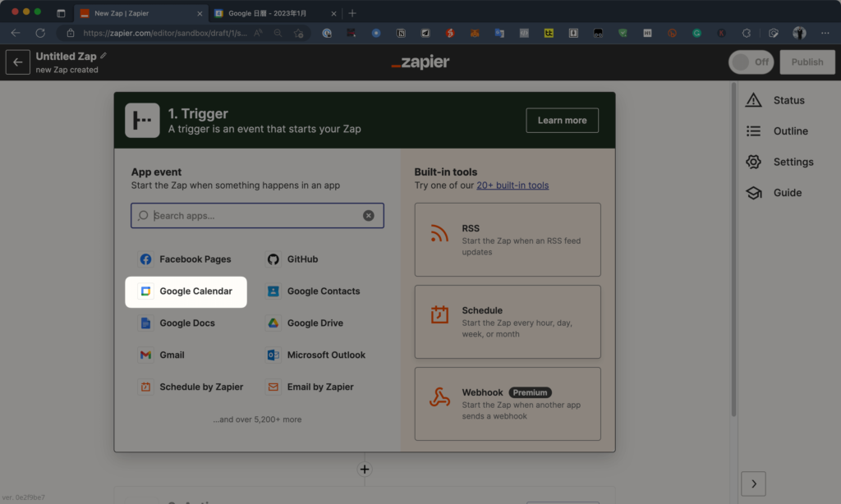Screen dimensions: 841x504
Task: Open browser profile avatar
Action: coord(799,33)
